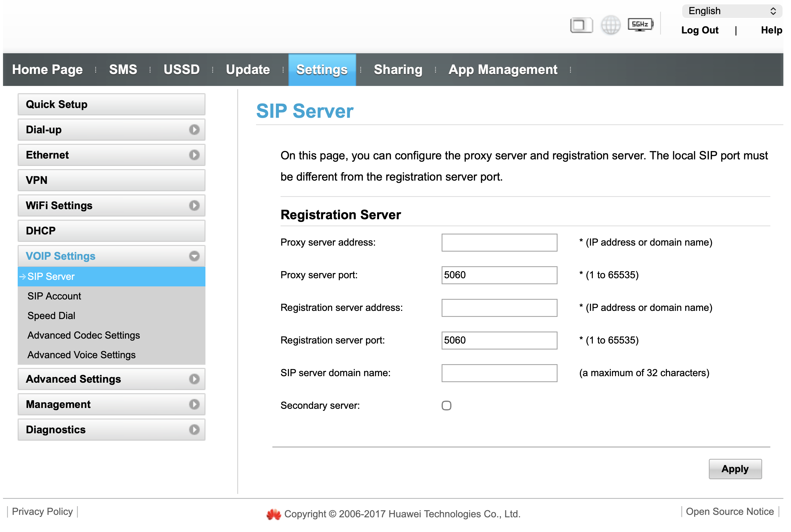The image size is (791, 532).
Task: Open the English language dropdown
Action: click(731, 11)
